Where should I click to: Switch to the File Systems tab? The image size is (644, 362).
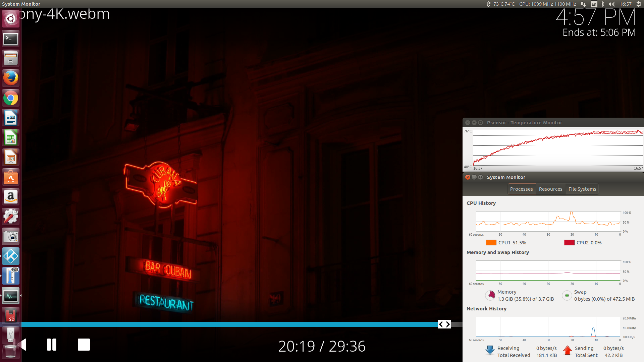[582, 189]
